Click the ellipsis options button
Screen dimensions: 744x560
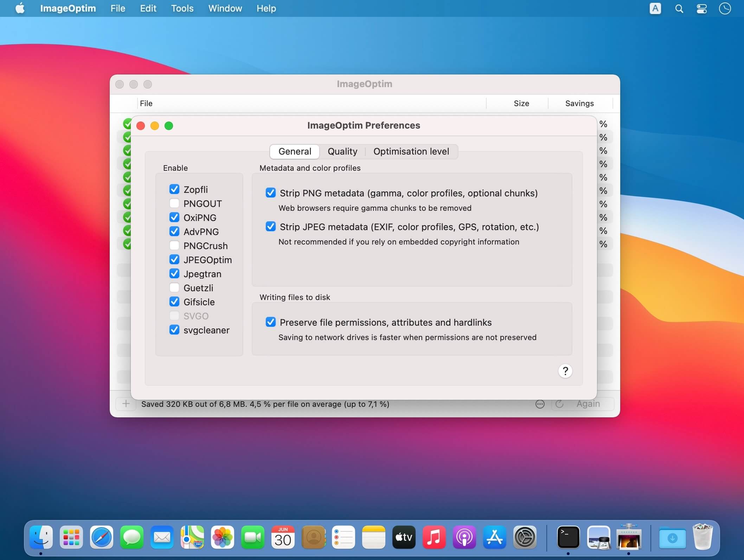pyautogui.click(x=540, y=404)
